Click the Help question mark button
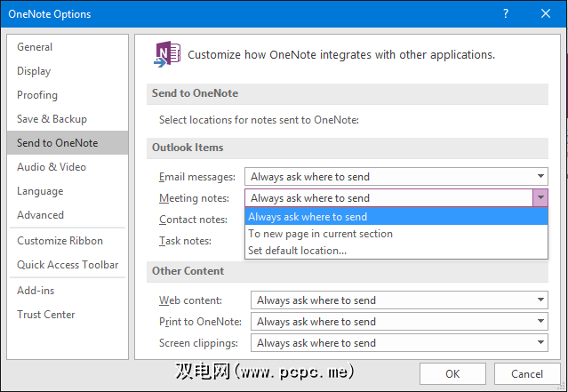The height and width of the screenshot is (392, 568). click(506, 14)
